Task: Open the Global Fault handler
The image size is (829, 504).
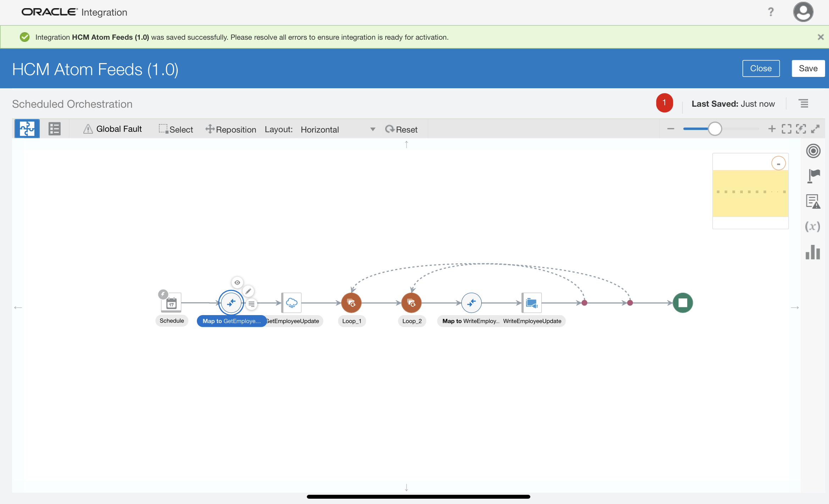Action: [x=112, y=129]
